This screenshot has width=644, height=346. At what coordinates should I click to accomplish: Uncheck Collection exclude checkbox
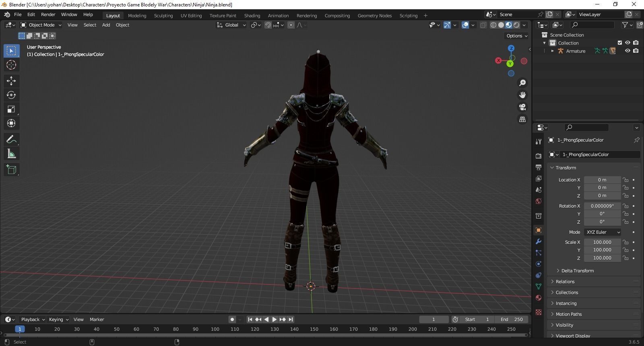[x=620, y=43]
